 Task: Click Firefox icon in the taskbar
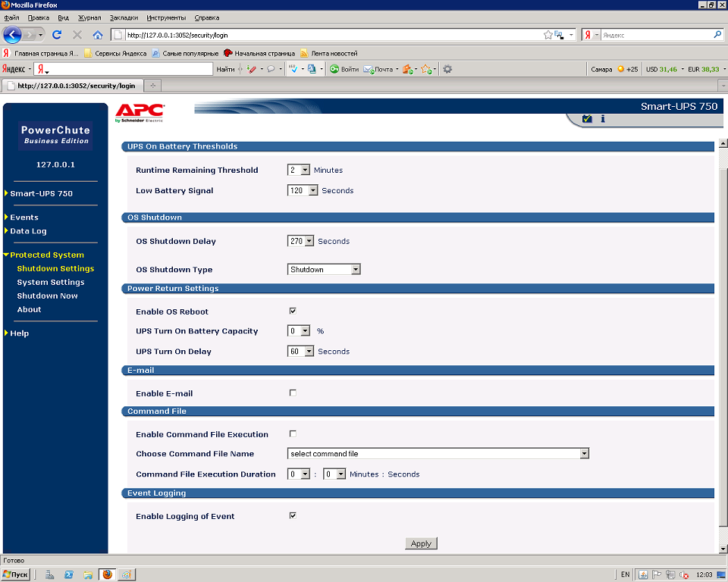tap(107, 574)
